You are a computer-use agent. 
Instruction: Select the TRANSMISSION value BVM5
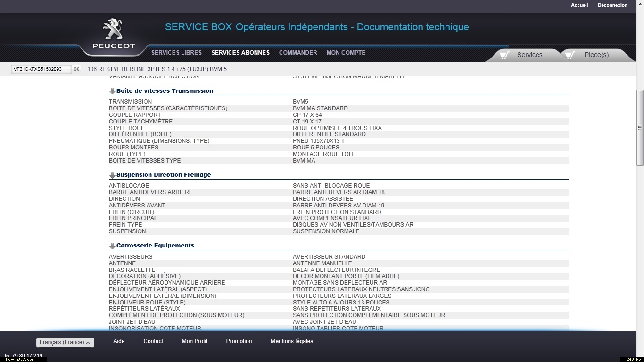tap(300, 102)
